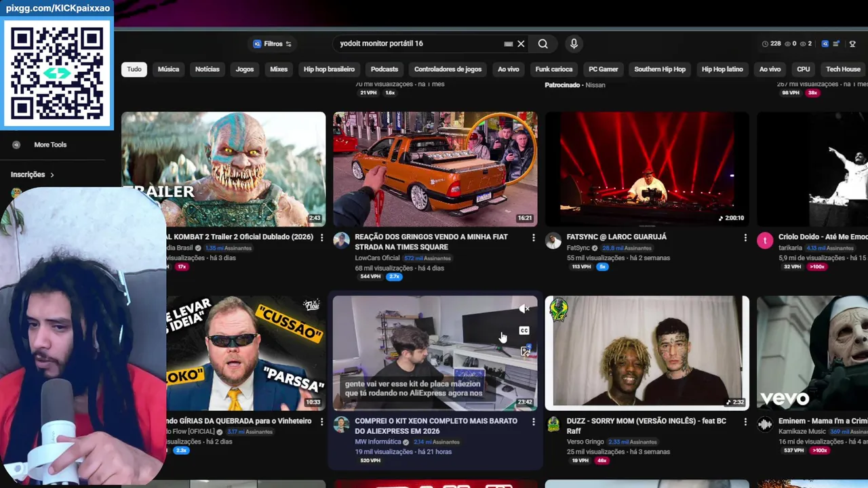Open LowCars Oficial channel avatar
The image size is (868, 488).
pos(342,241)
